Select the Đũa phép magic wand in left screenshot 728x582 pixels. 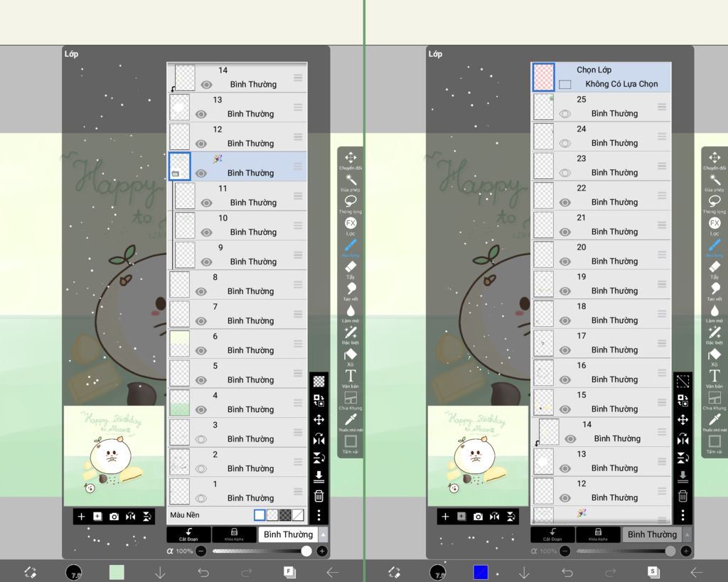point(350,182)
